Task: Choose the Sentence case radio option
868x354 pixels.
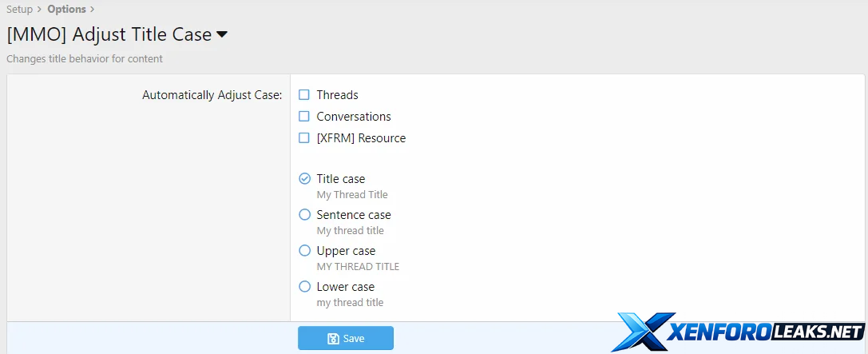Action: coord(304,215)
